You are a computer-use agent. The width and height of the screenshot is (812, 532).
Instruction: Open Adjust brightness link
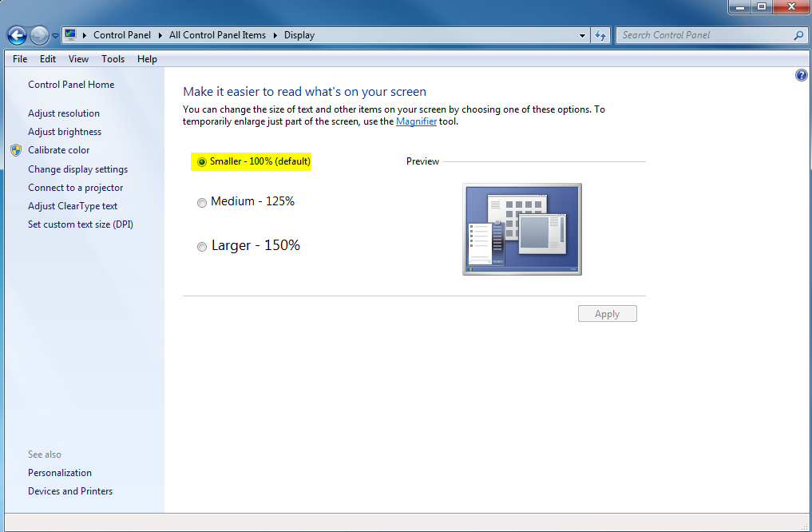coord(65,132)
